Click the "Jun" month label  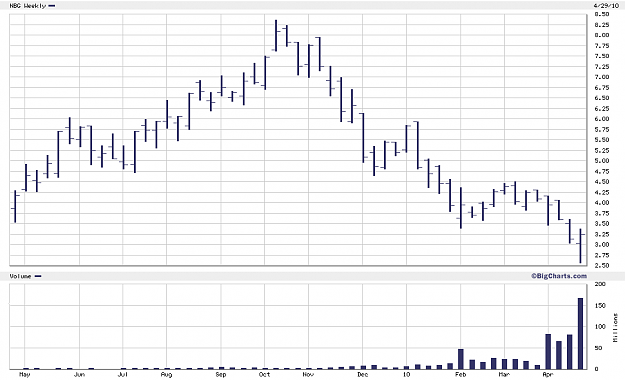point(79,375)
